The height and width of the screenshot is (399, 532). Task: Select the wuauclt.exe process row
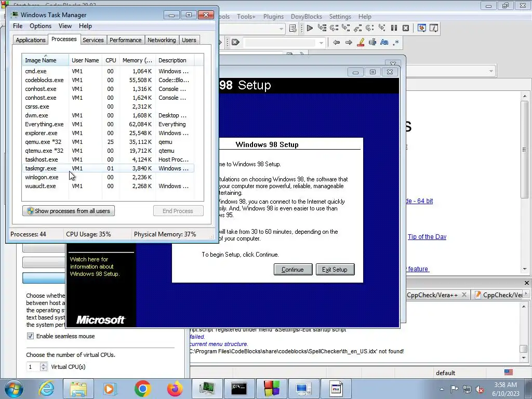click(x=108, y=186)
